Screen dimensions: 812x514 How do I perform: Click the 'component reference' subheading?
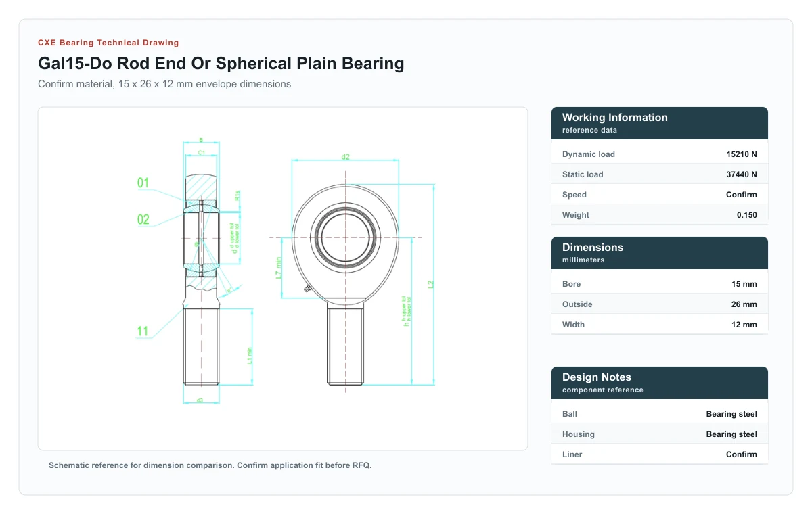pyautogui.click(x=603, y=390)
